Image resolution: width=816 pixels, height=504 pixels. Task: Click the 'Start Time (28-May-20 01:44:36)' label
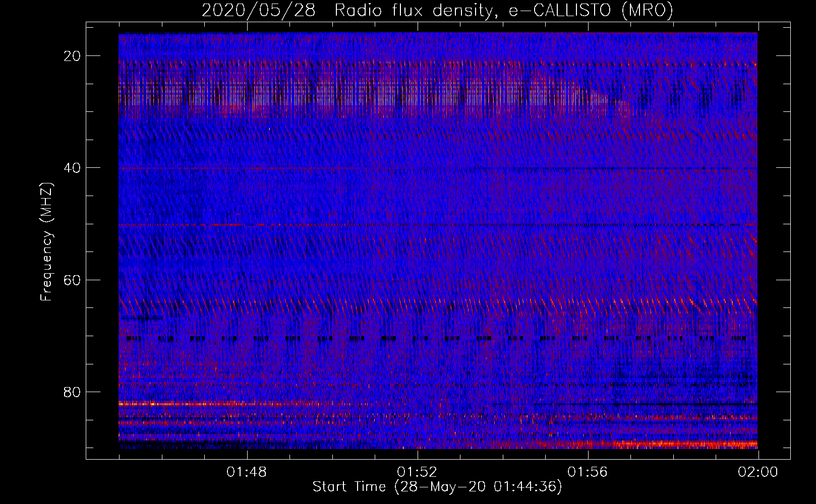437,487
